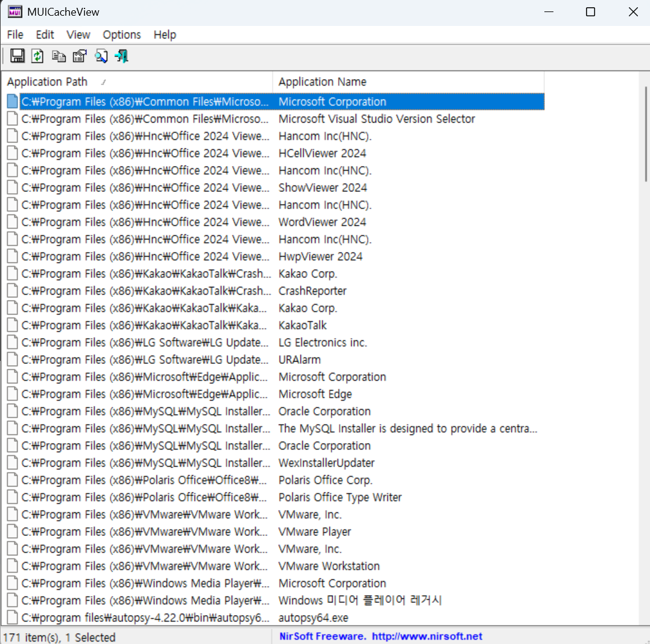
Task: Click the Save Selected Items toolbar icon
Action: [x=18, y=56]
